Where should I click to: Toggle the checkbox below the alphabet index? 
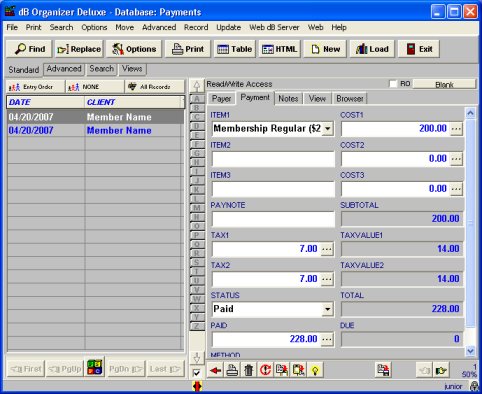[197, 373]
